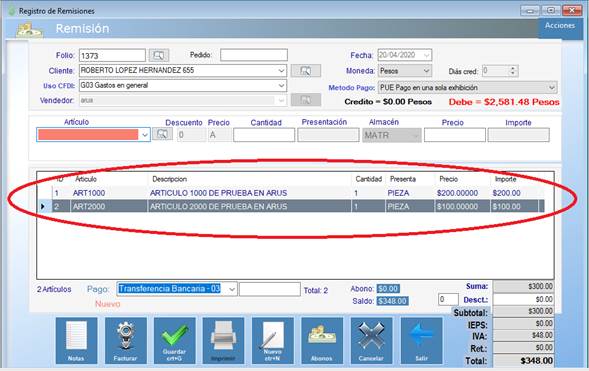589x371 pixels.
Task: Click the Precio level field showing A
Action: 219,135
